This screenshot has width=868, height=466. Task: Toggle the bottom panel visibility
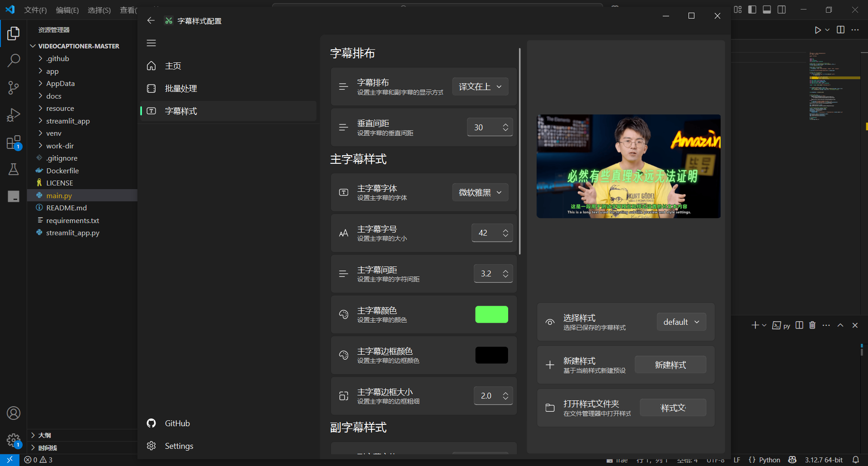click(x=767, y=9)
